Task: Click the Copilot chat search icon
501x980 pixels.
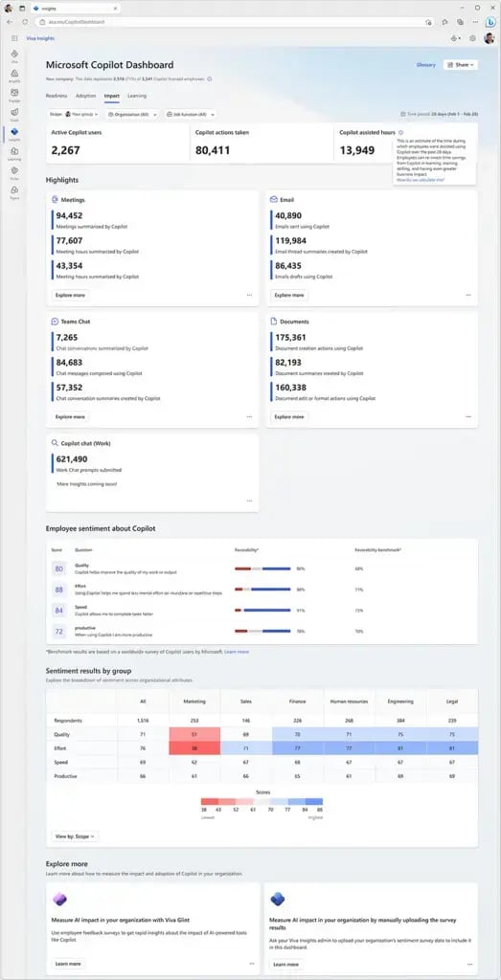Action: 55,443
